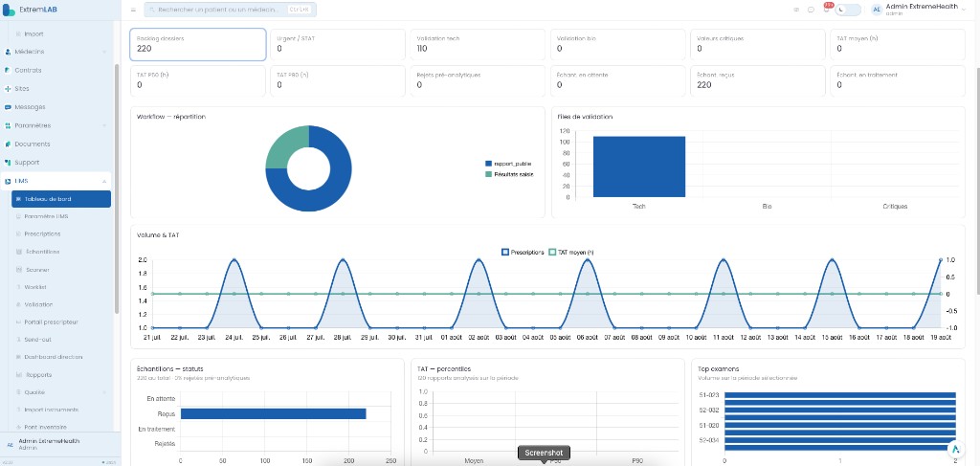Select Tableau de bord menu item
980x466 pixels.
coord(61,199)
